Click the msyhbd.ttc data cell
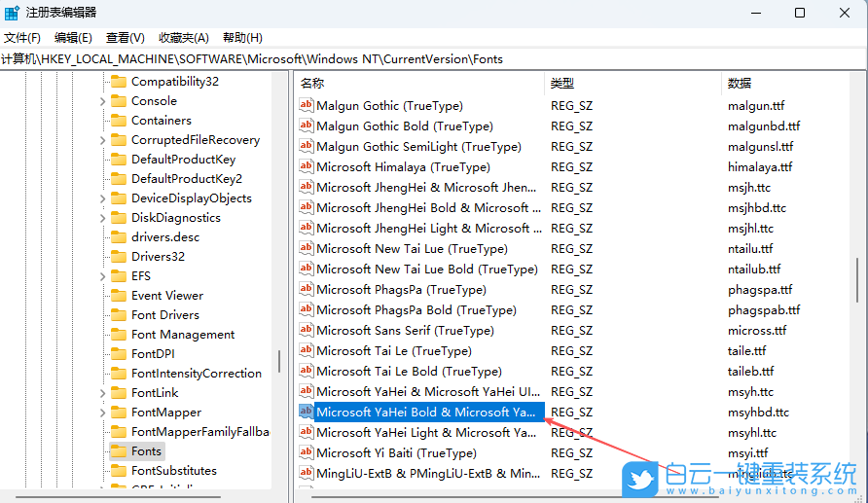Screen dimensions: 868x503 click(x=758, y=413)
